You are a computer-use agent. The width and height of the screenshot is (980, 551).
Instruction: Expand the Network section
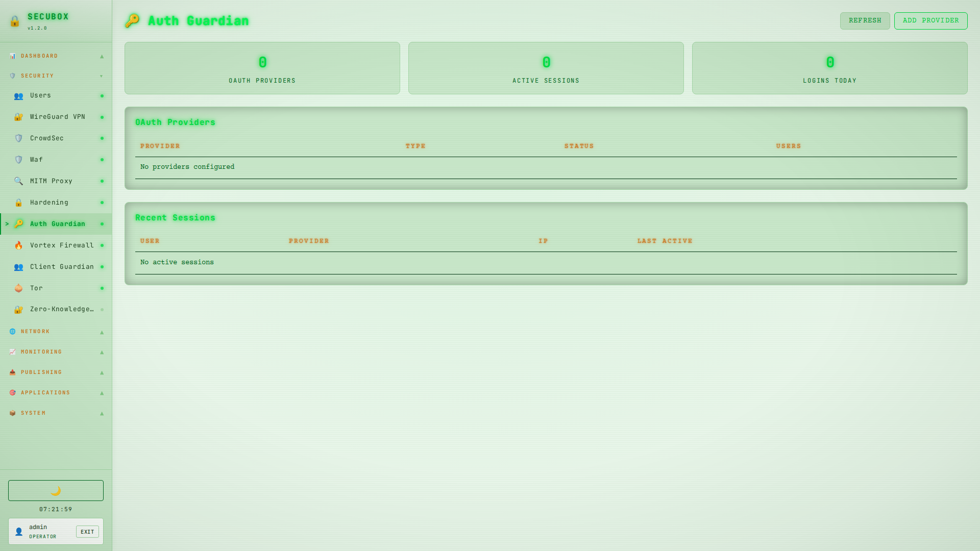tap(35, 332)
